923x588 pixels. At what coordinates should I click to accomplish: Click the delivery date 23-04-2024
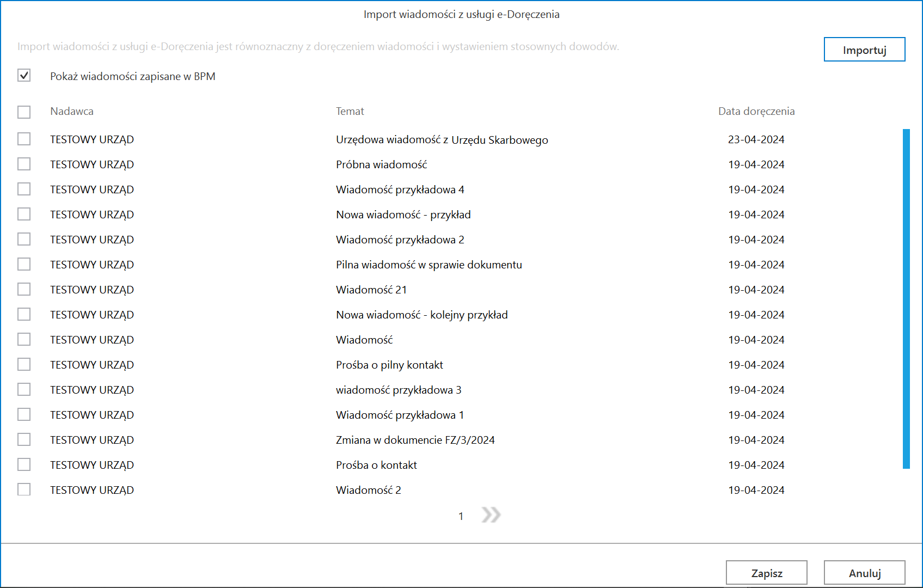tap(756, 139)
